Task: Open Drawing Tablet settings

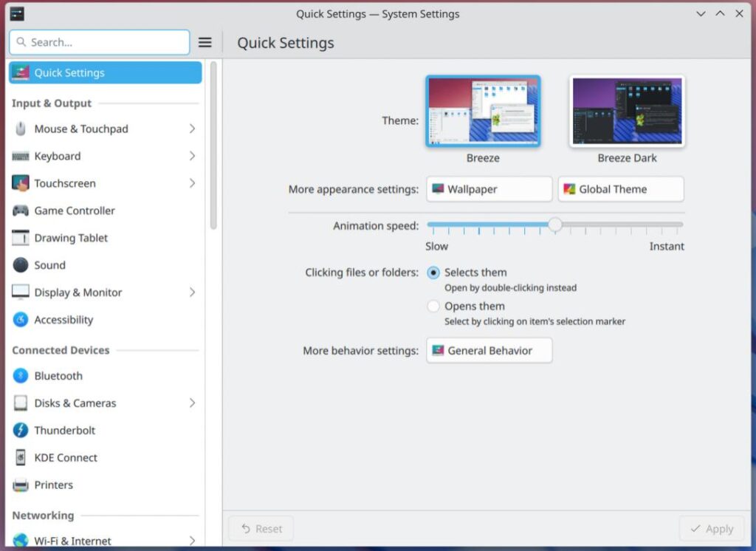Action: [x=105, y=238]
